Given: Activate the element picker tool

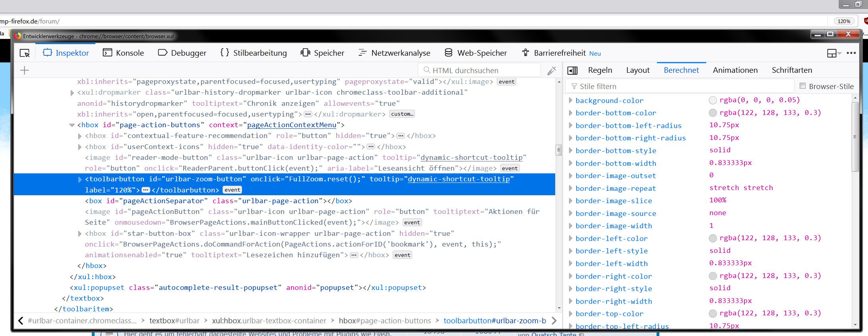Looking at the screenshot, I should pos(25,53).
